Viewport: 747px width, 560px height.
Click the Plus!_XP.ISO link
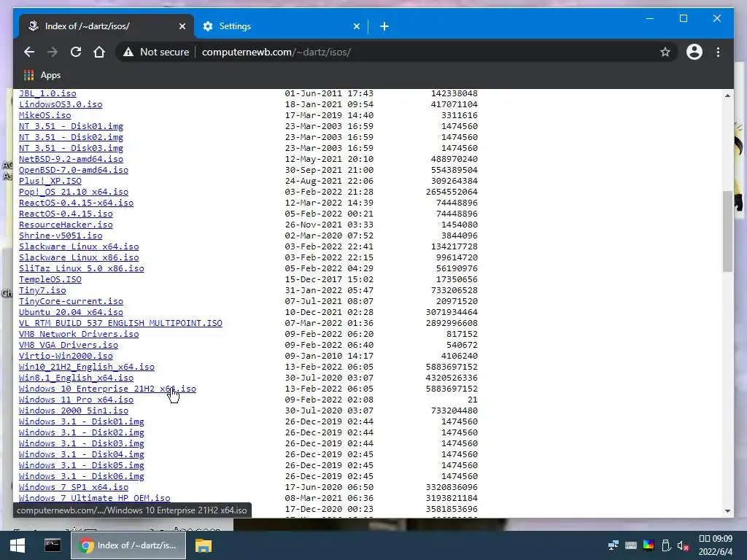pos(50,181)
